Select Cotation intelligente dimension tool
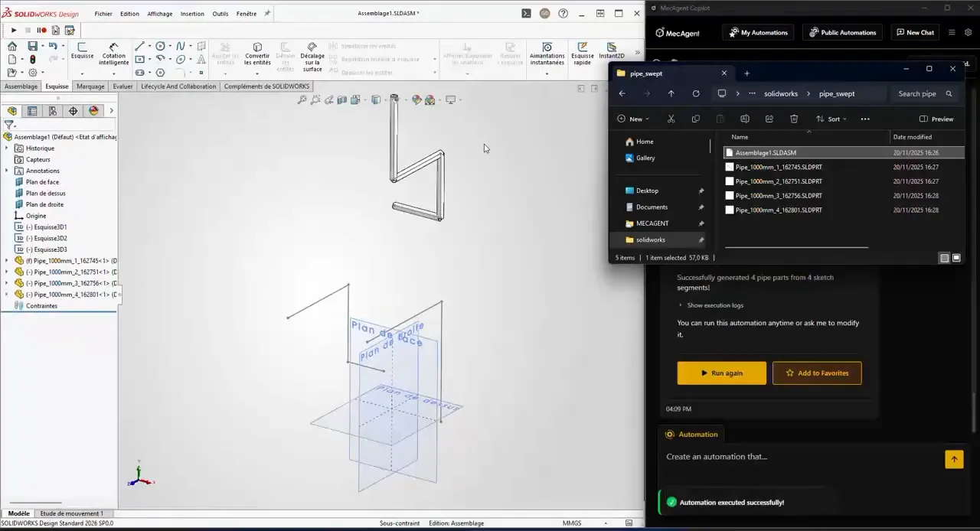980x531 pixels. 113,54
